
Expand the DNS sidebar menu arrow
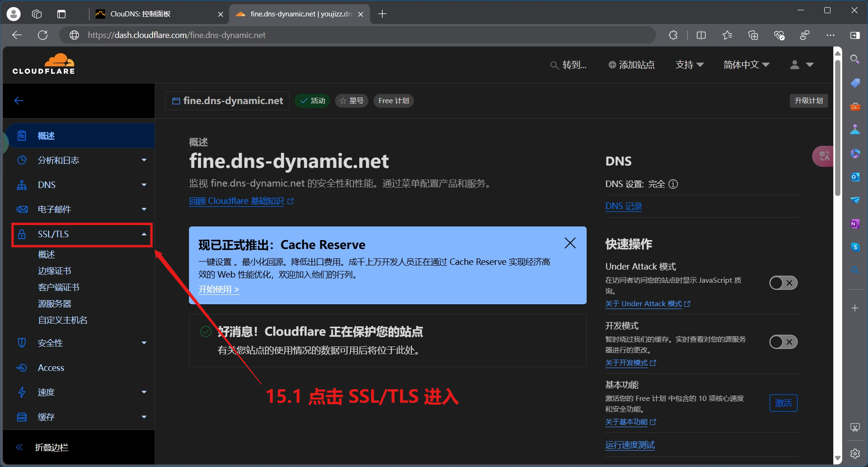coord(144,185)
